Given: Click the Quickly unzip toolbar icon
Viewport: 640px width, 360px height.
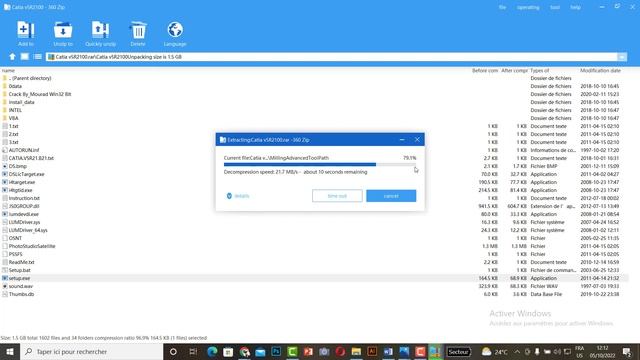Looking at the screenshot, I should point(100,33).
